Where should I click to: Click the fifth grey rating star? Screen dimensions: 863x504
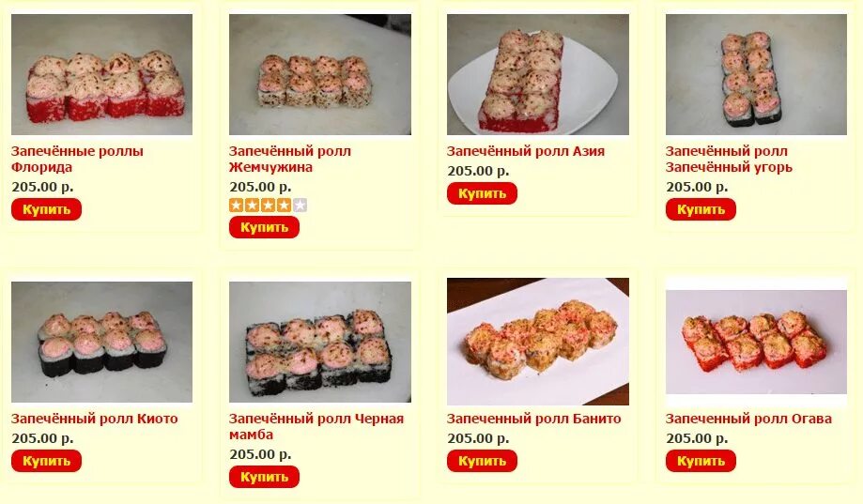(x=300, y=206)
